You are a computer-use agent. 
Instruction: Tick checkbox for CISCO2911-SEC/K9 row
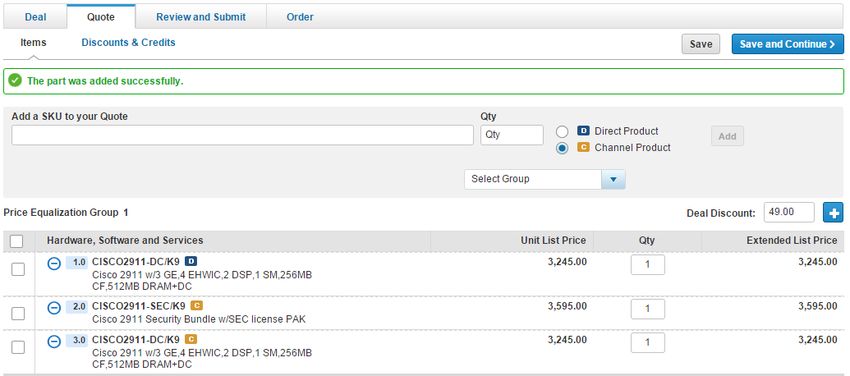tap(18, 313)
